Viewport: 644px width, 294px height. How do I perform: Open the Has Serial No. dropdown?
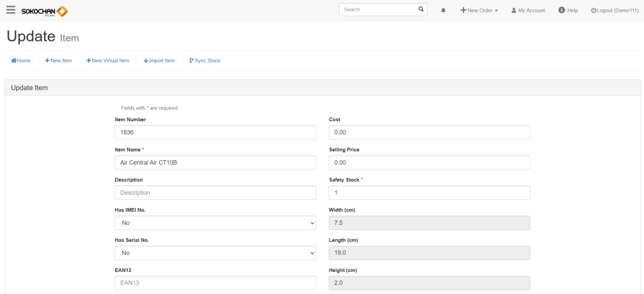(215, 253)
